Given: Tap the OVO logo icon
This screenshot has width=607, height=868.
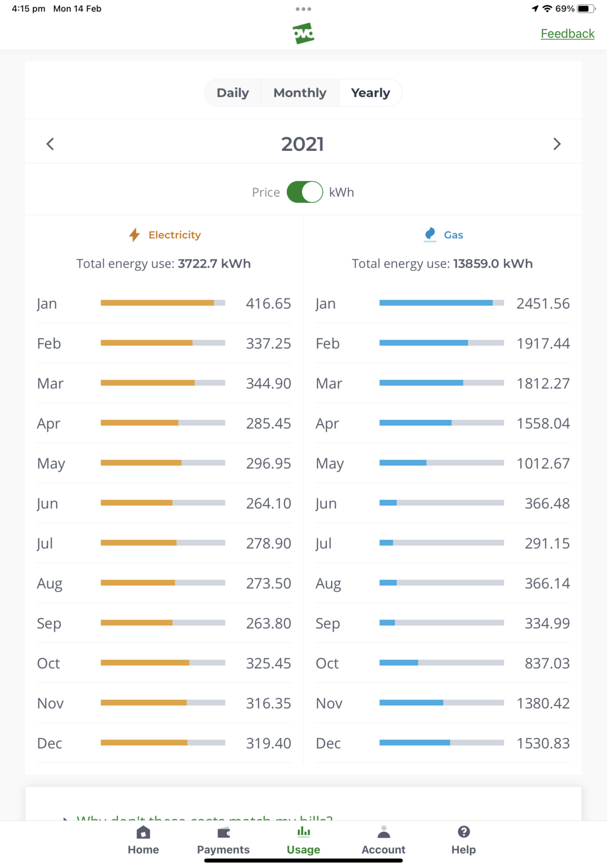Looking at the screenshot, I should (303, 34).
